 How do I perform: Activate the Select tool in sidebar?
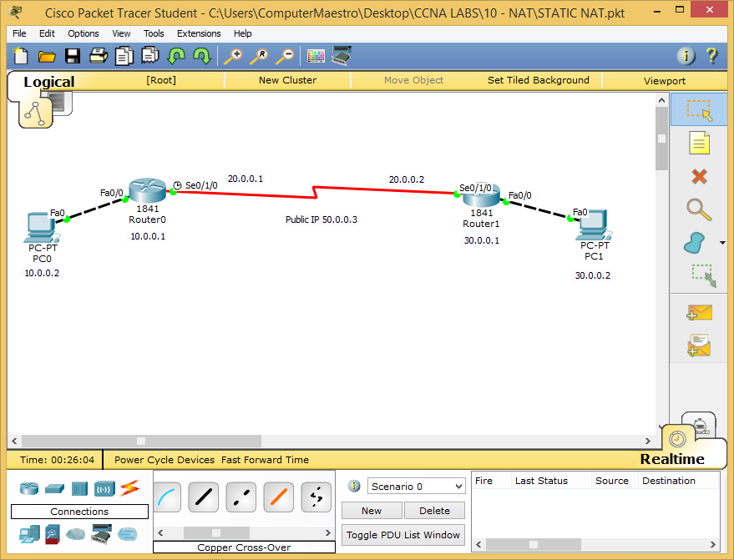701,109
